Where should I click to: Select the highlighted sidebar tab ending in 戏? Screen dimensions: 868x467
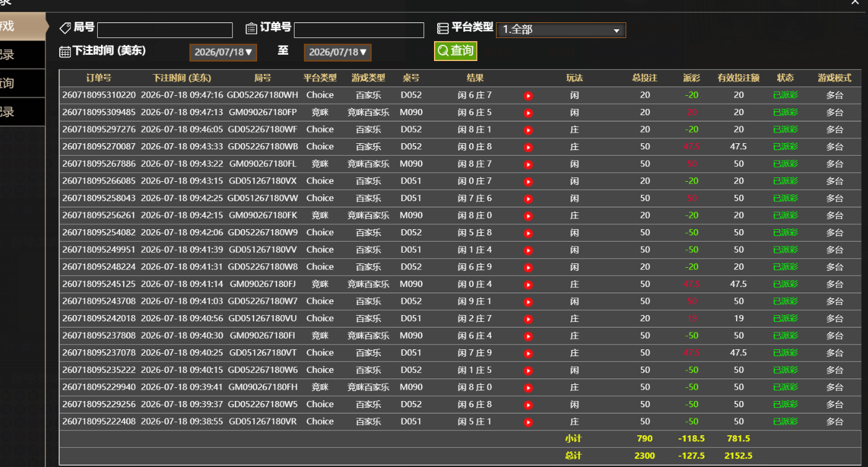[x=22, y=26]
